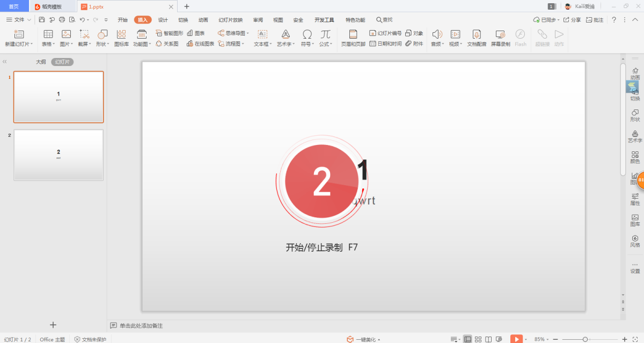Switch to reading view in status bar
This screenshot has width=644, height=343.
[x=488, y=339]
